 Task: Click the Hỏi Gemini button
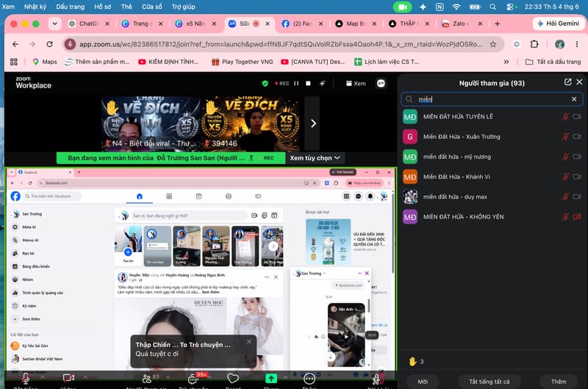[558, 24]
